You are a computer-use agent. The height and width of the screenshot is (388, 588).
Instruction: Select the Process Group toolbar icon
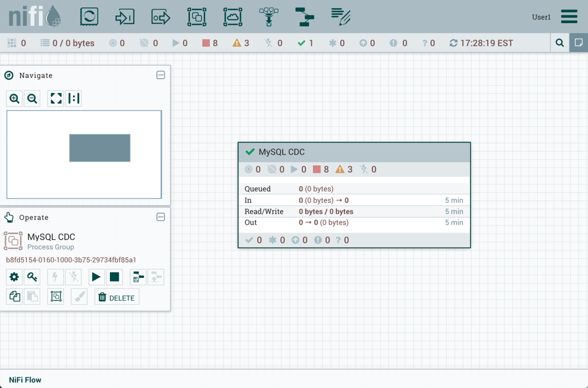pos(197,17)
